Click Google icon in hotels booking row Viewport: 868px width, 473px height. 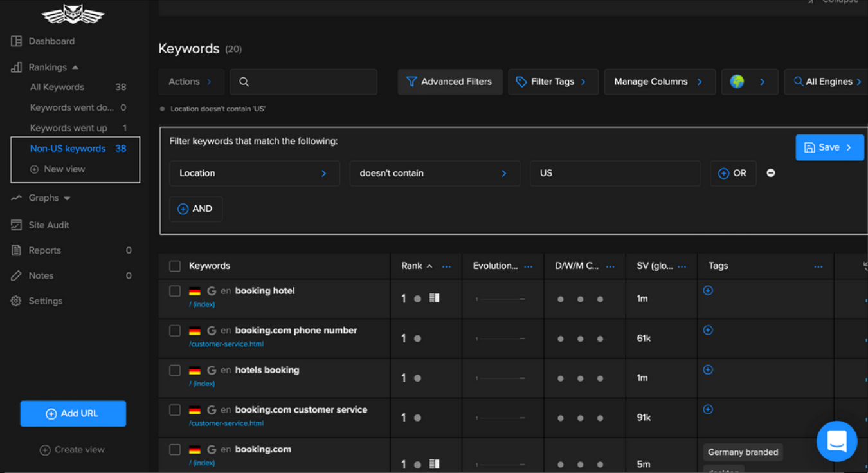point(212,370)
